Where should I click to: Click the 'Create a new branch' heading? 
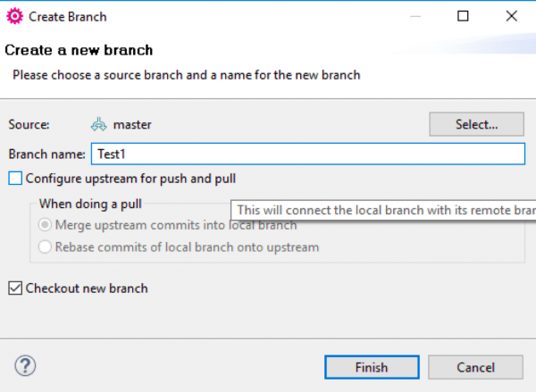[79, 50]
